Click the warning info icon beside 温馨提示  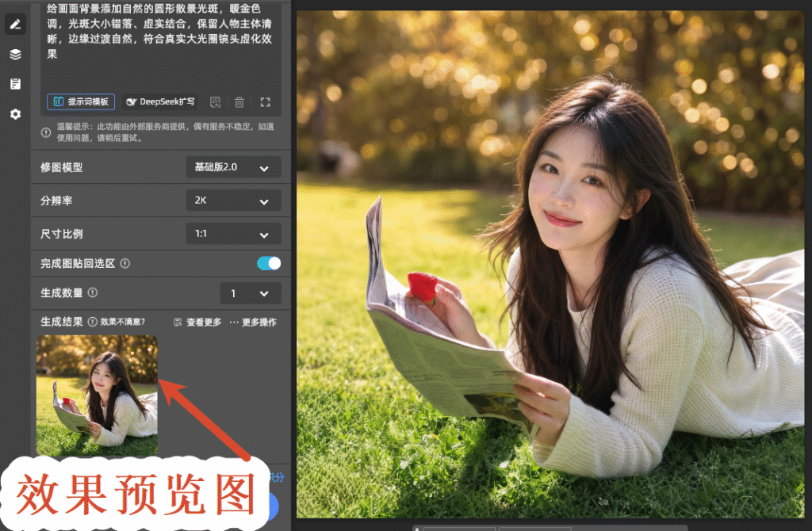tap(46, 132)
